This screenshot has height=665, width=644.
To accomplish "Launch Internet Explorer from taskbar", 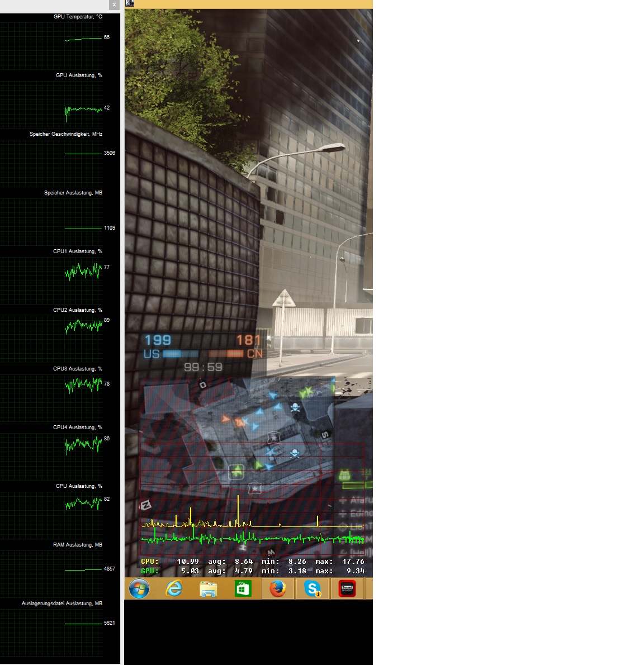I will 174,588.
